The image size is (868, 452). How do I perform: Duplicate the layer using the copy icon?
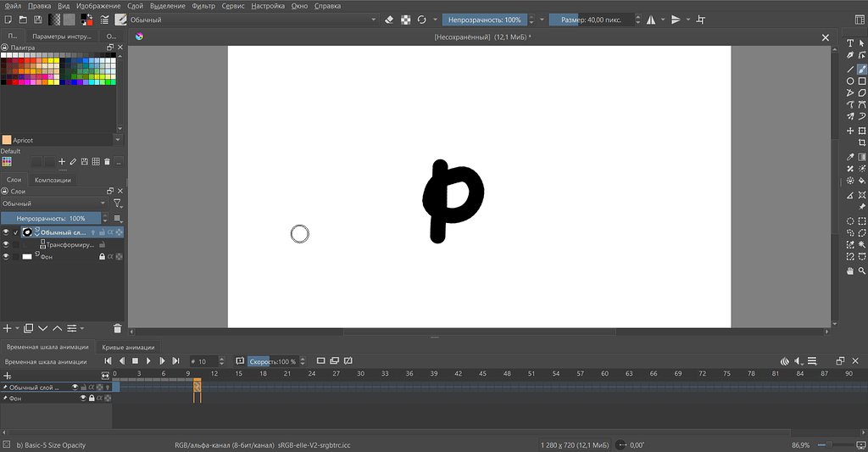[x=28, y=328]
